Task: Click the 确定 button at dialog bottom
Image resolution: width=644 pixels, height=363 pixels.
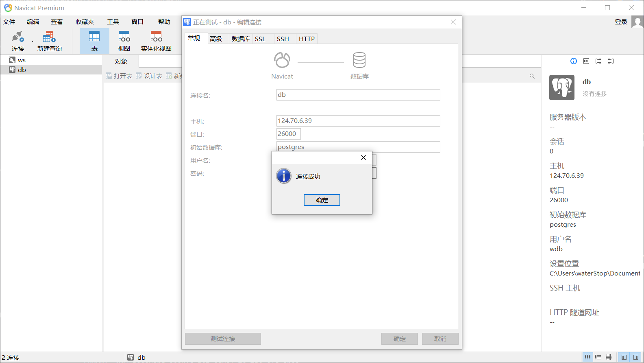Action: (x=400, y=339)
